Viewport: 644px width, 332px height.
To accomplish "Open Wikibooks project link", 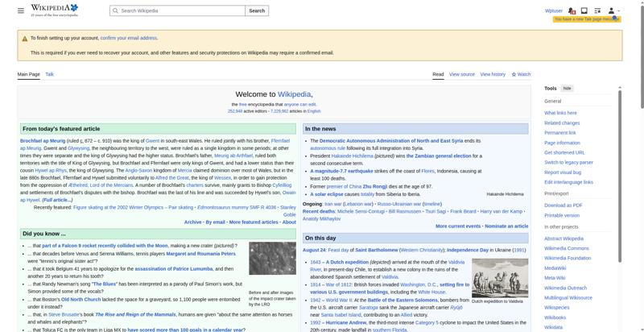I will point(555,317).
